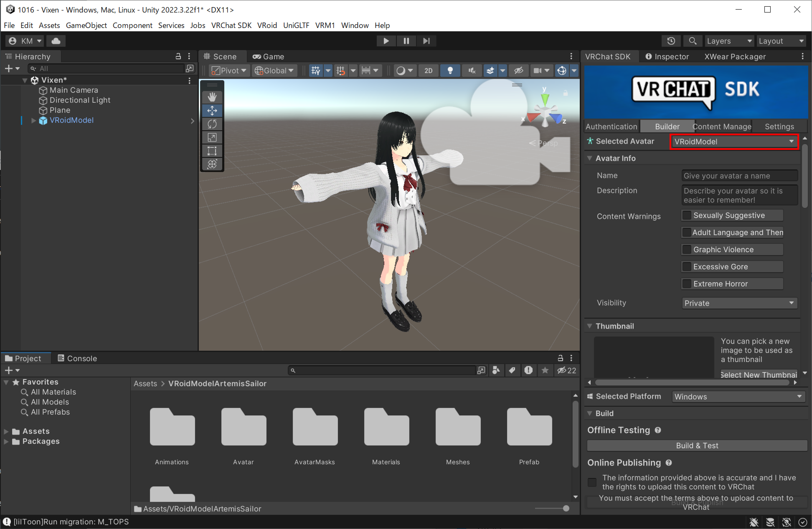Open scene camera settings icon
The image size is (812, 529).
(541, 71)
